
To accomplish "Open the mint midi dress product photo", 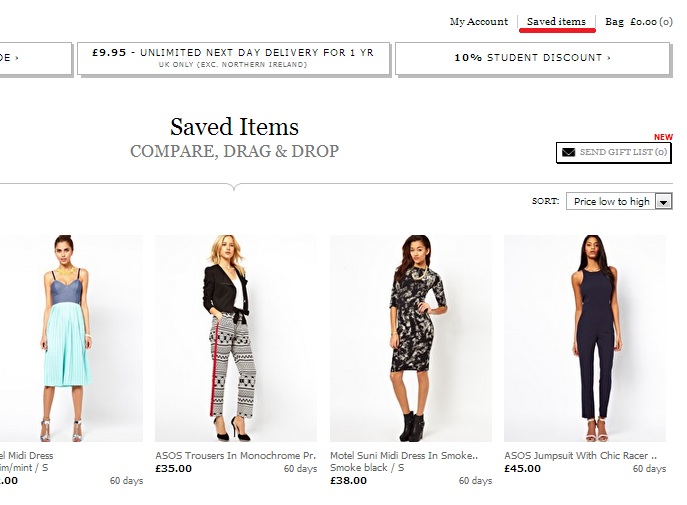I will coord(71,338).
